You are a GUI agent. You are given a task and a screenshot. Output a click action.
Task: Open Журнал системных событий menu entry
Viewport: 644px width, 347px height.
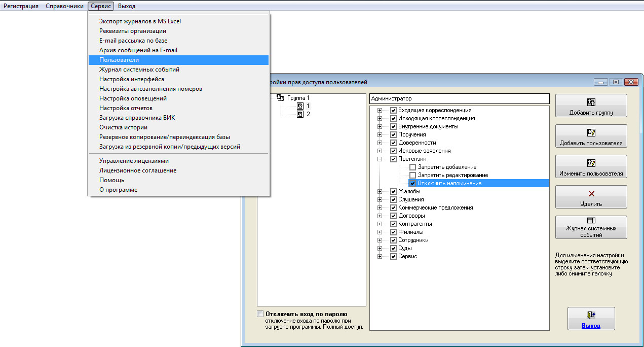pyautogui.click(x=179, y=70)
